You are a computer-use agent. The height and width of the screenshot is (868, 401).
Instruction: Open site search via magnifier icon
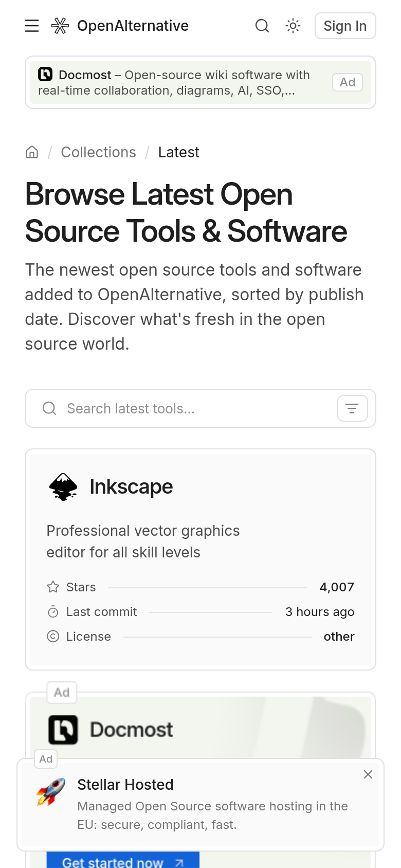262,26
